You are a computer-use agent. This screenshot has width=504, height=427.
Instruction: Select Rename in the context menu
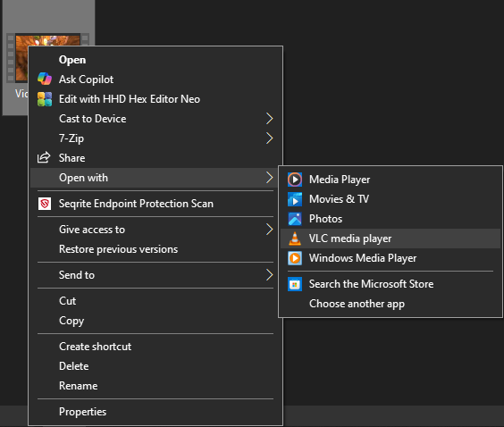tap(155, 386)
